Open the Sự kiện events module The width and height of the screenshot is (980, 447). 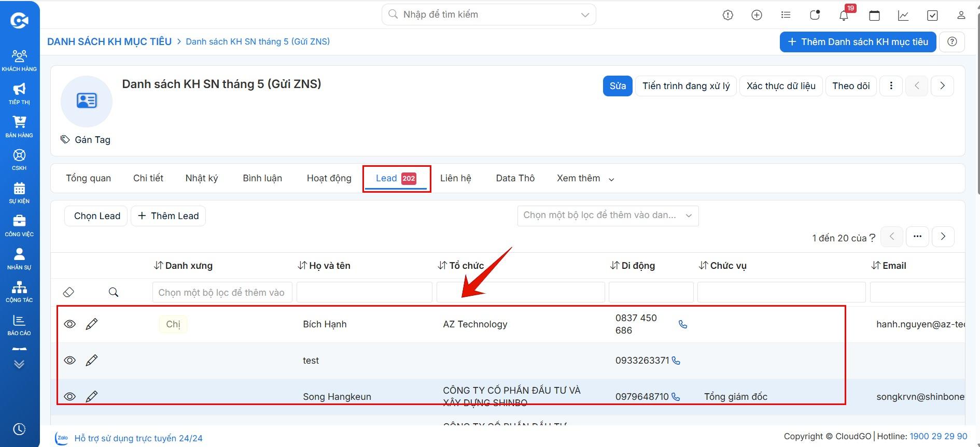(19, 193)
